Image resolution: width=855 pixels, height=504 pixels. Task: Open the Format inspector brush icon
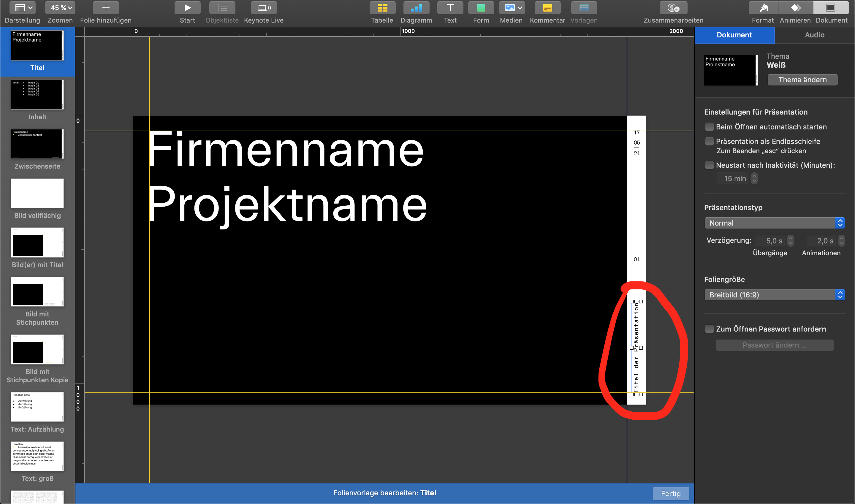point(763,8)
